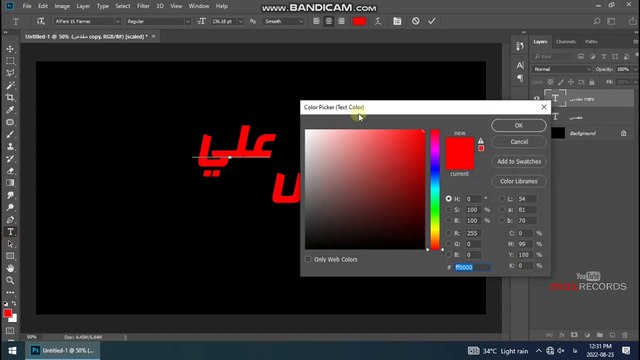640x360 pixels.
Task: Click inside the color saturation field
Action: 365,189
